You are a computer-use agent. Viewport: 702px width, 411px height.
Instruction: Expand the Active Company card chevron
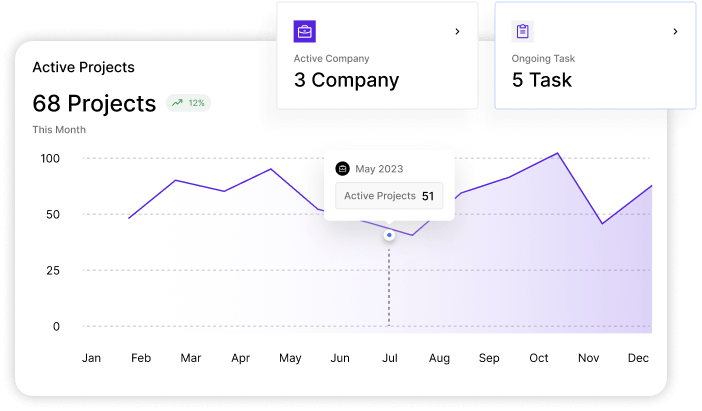457,32
